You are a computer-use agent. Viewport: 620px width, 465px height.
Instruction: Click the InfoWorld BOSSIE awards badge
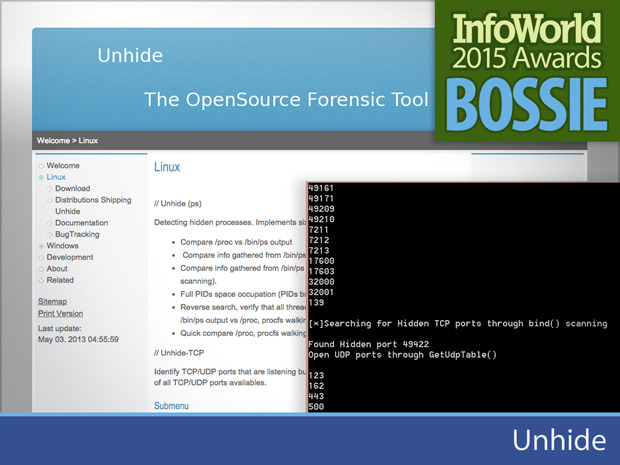pyautogui.click(x=527, y=71)
